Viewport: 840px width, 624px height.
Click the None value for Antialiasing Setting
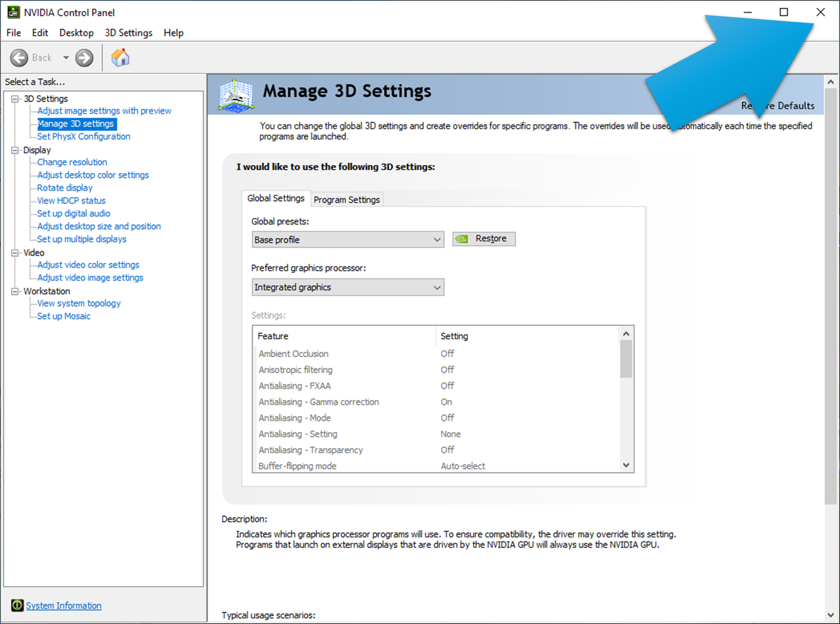coord(451,434)
